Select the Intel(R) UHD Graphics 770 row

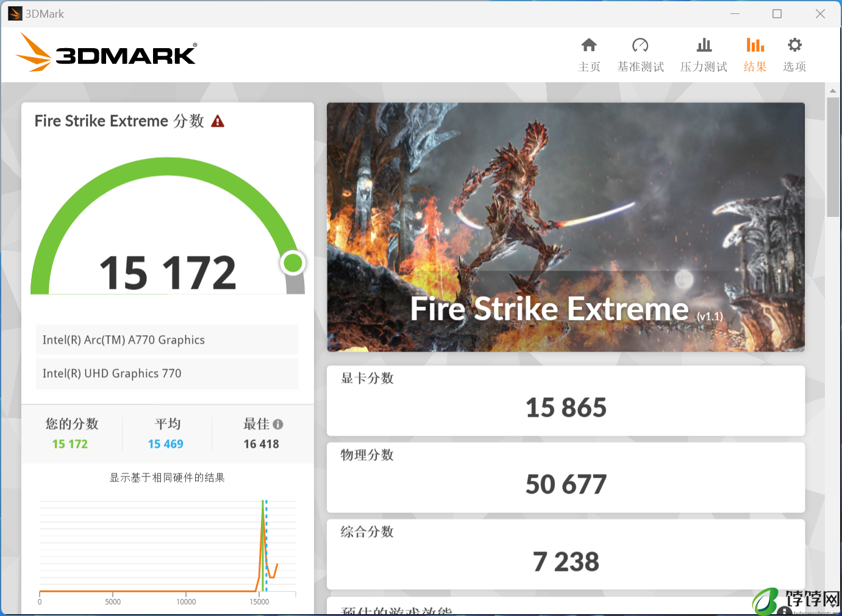(167, 373)
